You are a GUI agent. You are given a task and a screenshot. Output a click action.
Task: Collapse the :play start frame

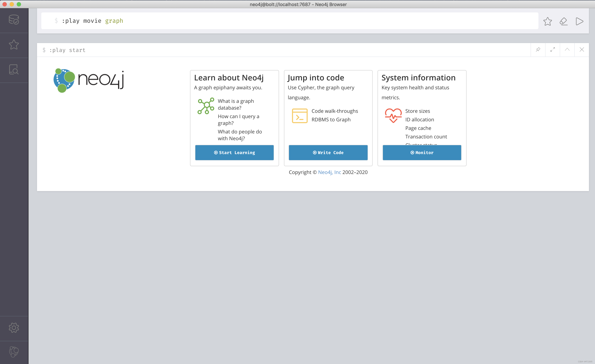coord(567,50)
